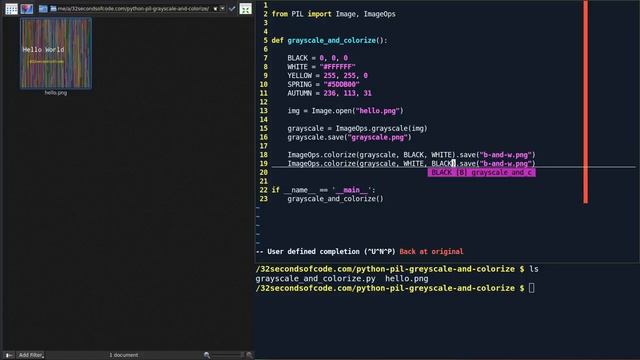Click the red vertical column marker
Screen dimensions: 640x360
(x=586, y=102)
